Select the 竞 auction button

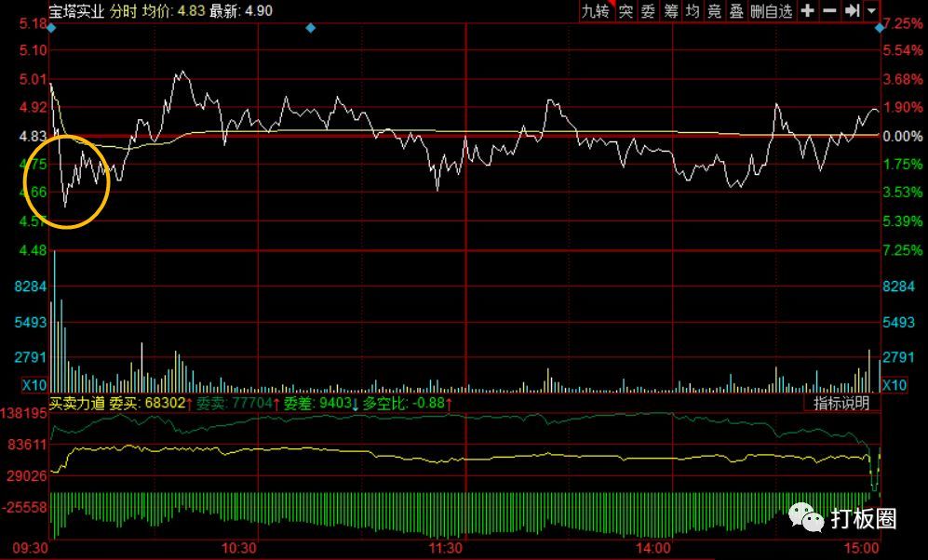(x=714, y=10)
